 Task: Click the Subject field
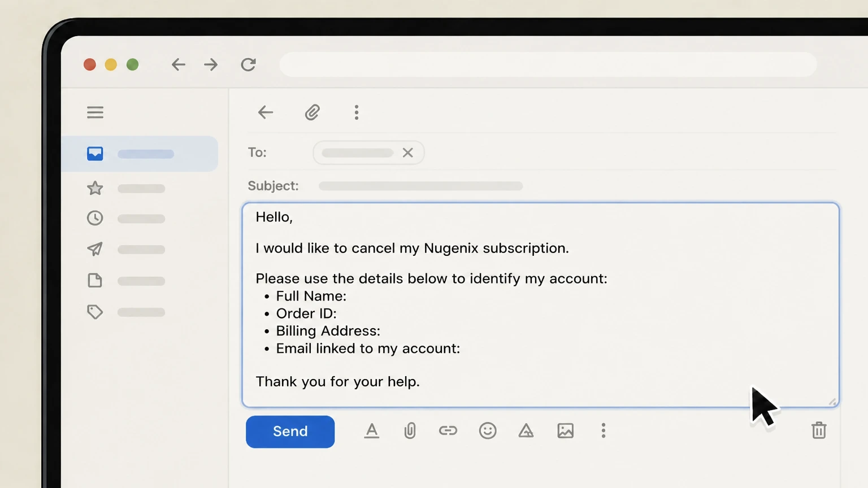tap(420, 186)
